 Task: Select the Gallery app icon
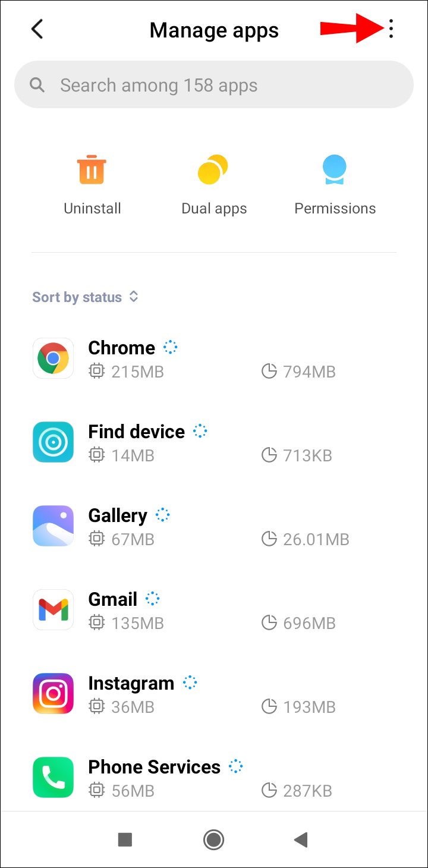[53, 526]
